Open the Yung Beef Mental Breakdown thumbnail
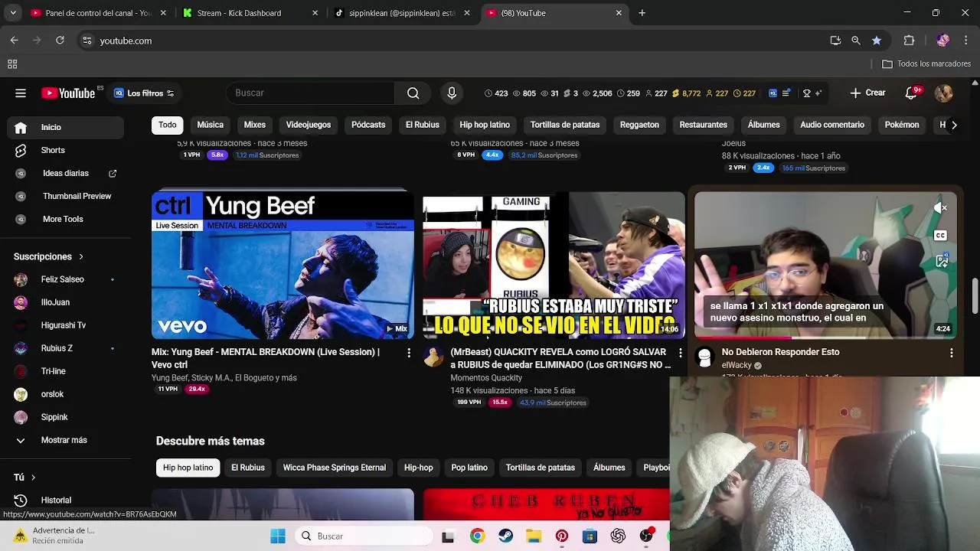The height and width of the screenshot is (551, 980). pos(283,265)
